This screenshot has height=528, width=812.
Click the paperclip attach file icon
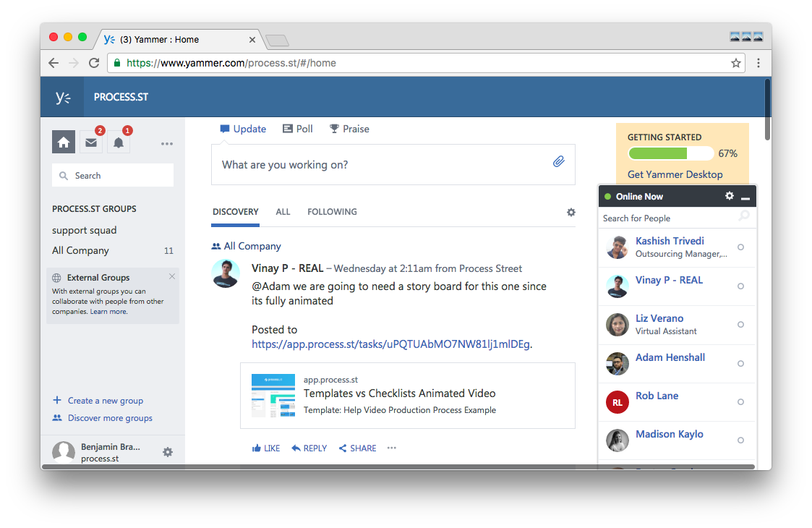[x=558, y=162]
